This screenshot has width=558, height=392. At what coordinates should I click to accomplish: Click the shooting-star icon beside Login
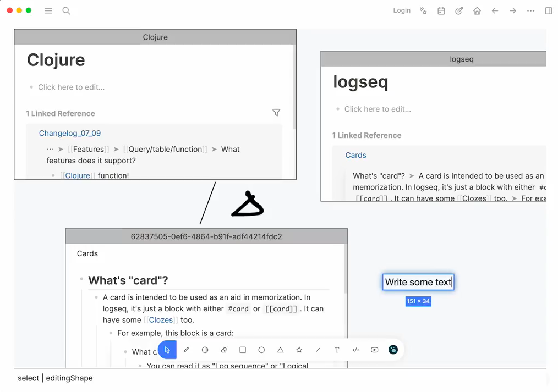(x=423, y=10)
